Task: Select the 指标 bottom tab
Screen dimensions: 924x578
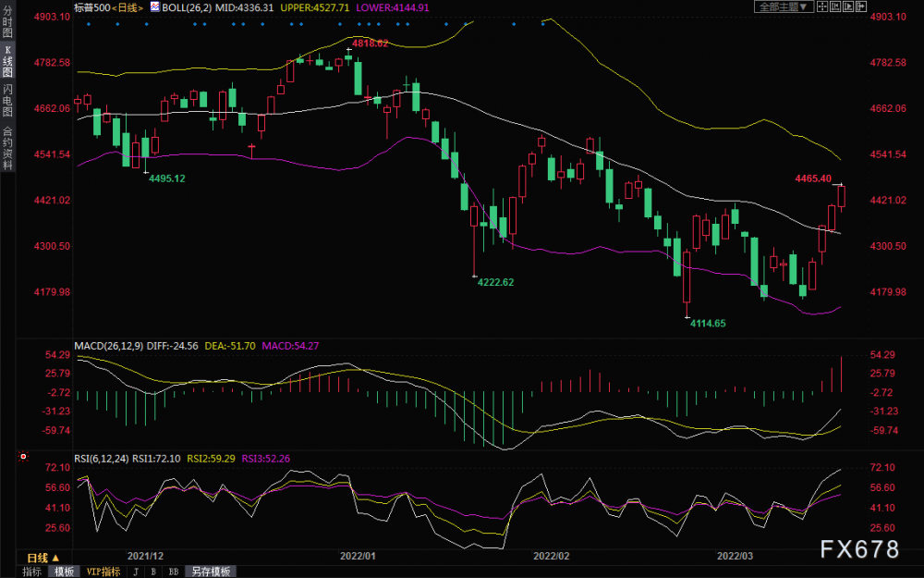Action: coord(31,572)
